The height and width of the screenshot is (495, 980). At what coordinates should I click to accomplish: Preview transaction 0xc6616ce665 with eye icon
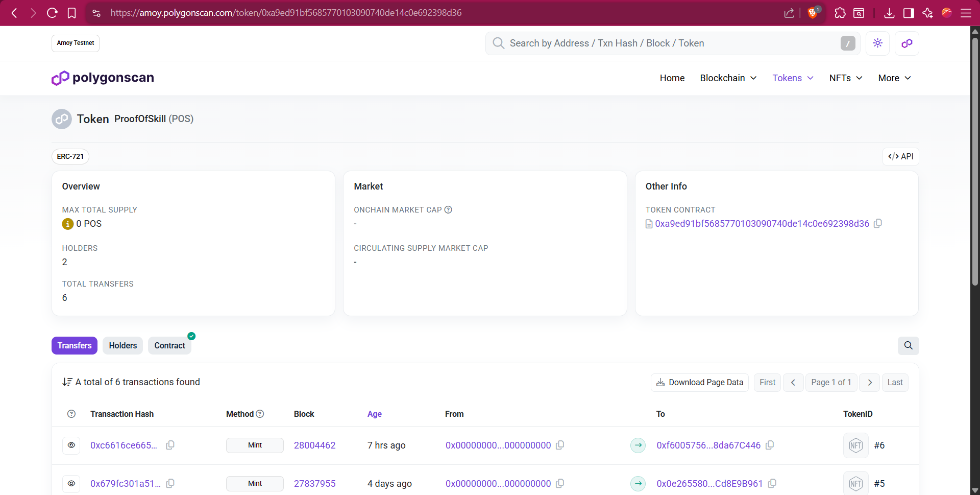pos(71,445)
